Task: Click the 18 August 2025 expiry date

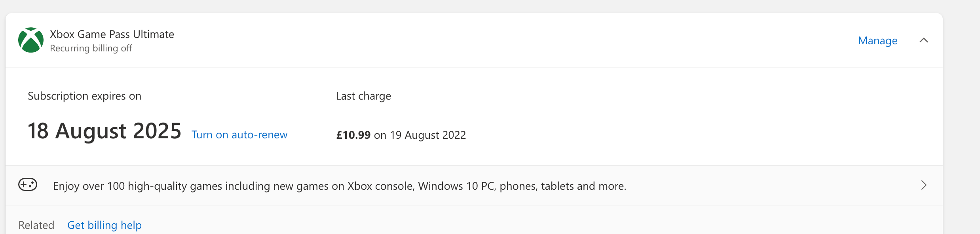Action: coord(104,131)
